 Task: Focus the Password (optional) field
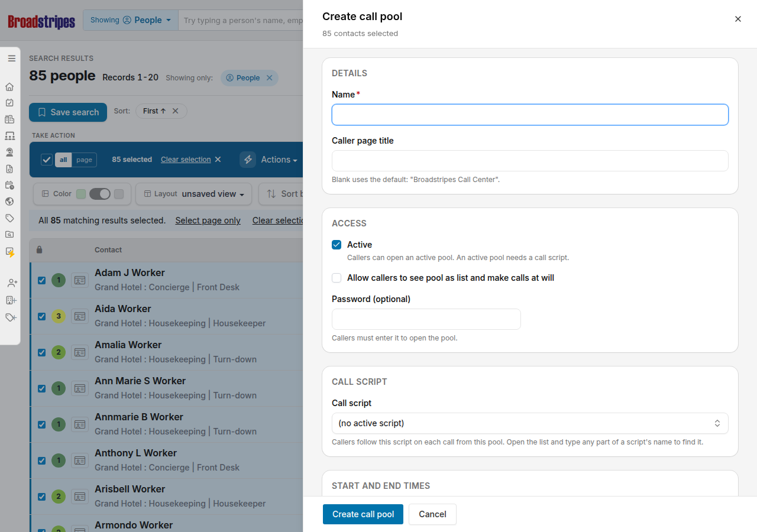click(426, 319)
